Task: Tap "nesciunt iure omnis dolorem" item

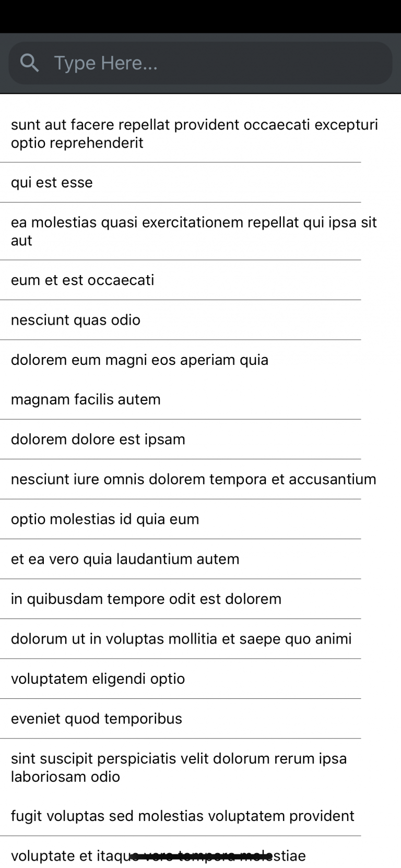Action: pos(193,479)
